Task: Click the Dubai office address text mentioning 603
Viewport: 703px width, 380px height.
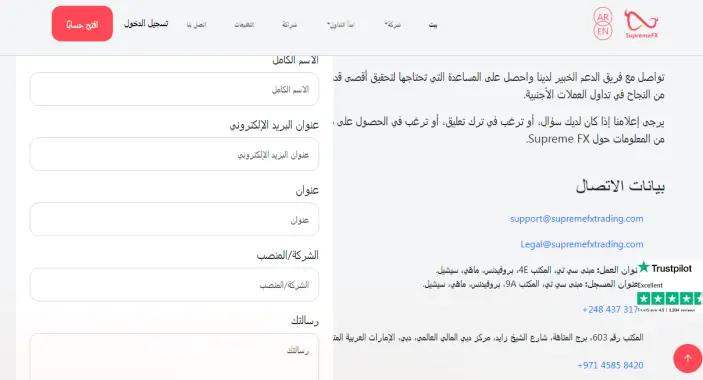Action: coord(489,337)
